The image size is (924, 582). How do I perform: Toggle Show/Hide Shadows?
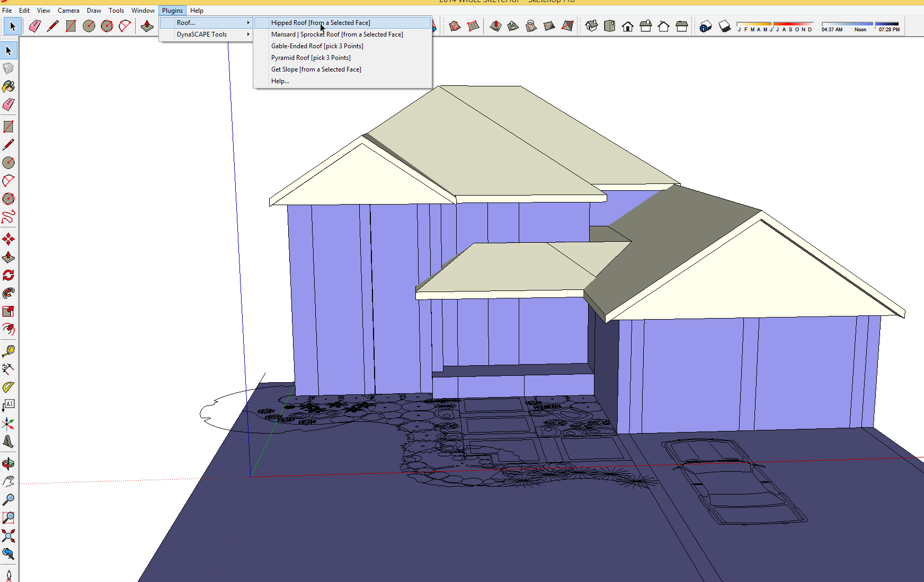pyautogui.click(x=724, y=26)
